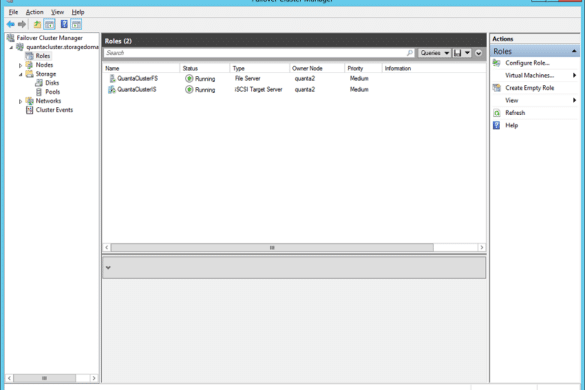Collapse the Storage tree arrow
The height and width of the screenshot is (390, 585).
(x=21, y=74)
